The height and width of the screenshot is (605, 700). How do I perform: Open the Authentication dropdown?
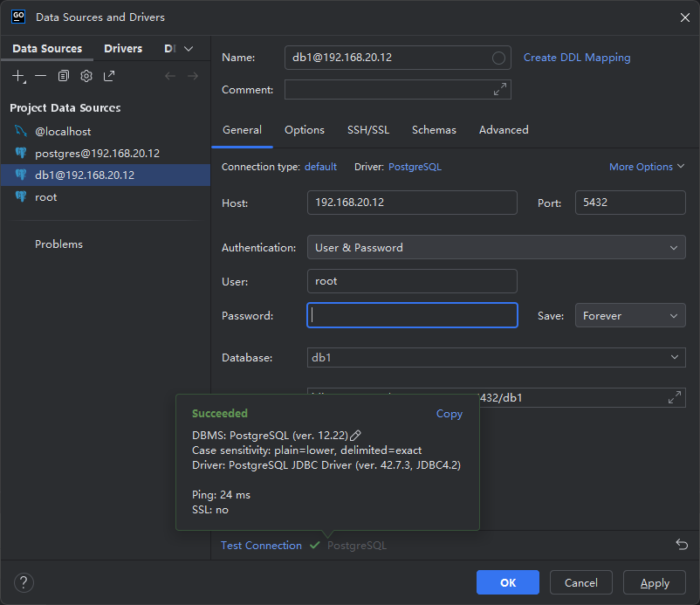tap(497, 247)
